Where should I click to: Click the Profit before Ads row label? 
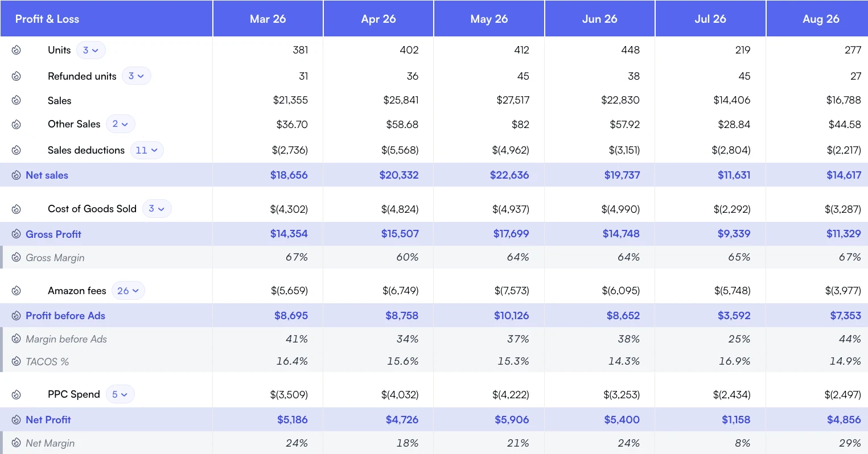[65, 316]
